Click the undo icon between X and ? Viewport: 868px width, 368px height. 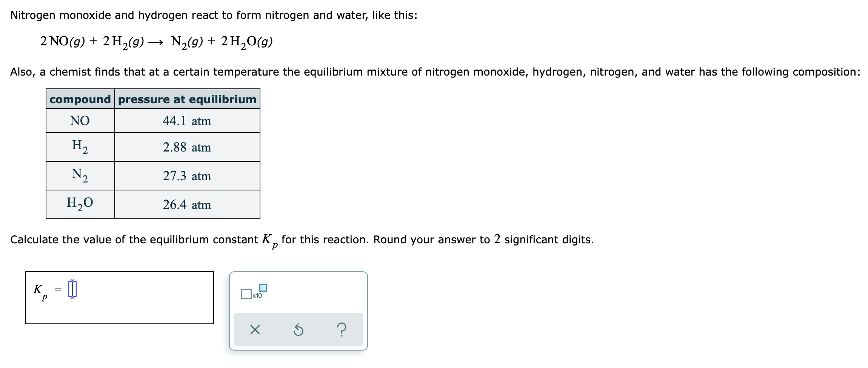point(298,329)
